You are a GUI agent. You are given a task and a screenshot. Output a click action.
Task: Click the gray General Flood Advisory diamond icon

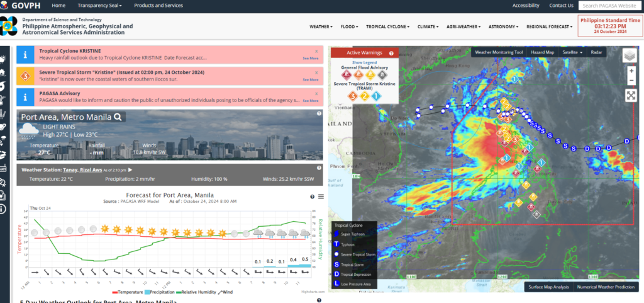coord(382,75)
